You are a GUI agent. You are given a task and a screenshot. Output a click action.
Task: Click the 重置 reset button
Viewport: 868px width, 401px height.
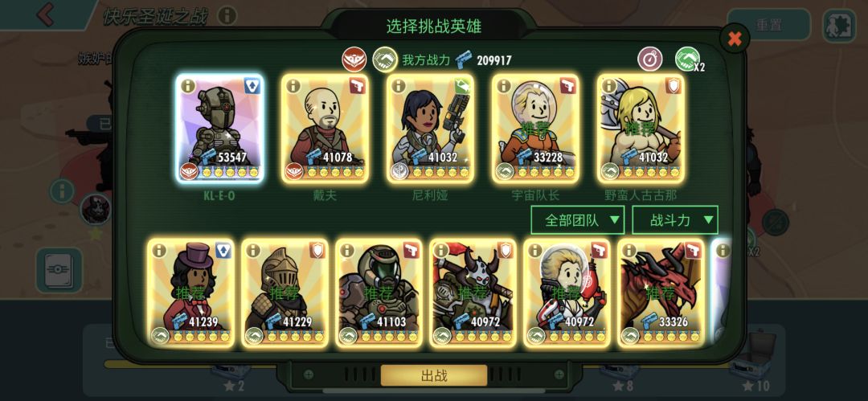pos(768,25)
